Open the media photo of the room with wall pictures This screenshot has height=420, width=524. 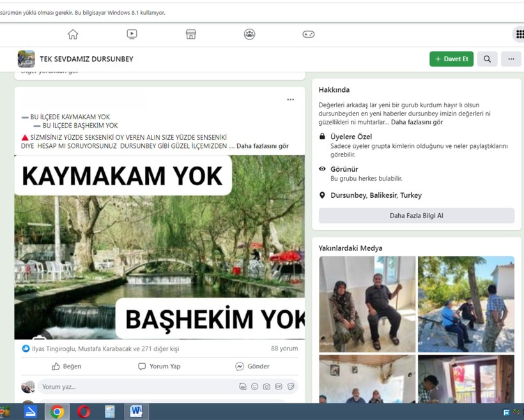pyautogui.click(x=367, y=379)
